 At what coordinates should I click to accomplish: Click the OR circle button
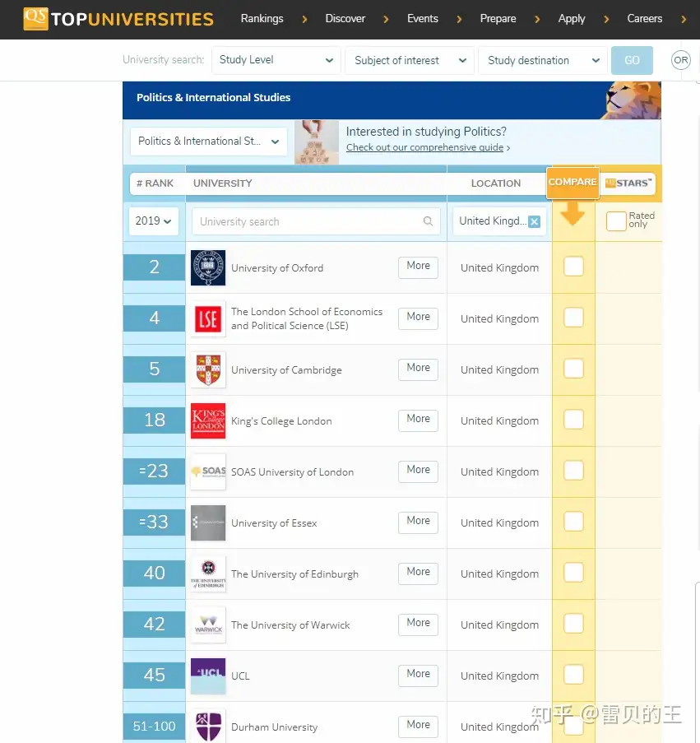click(x=680, y=60)
